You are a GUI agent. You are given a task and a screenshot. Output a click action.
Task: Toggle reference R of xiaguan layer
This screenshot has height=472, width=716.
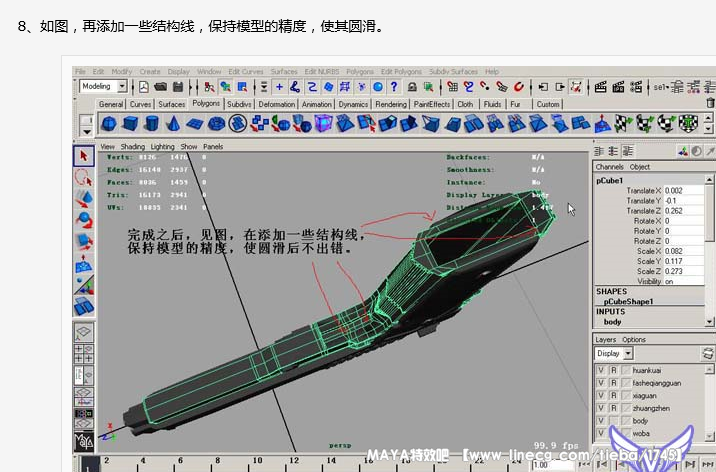614,396
